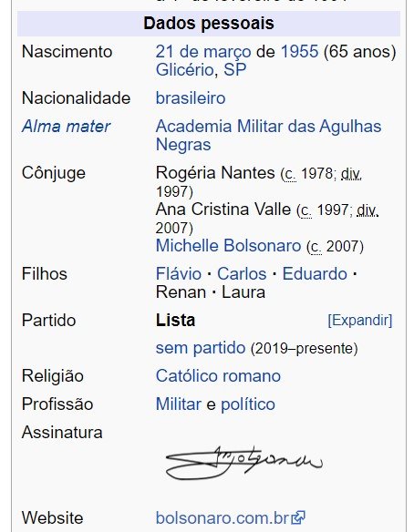
Task: Click the div. abbreviation after Rogéria Nantes 1978
Action: (x=351, y=174)
